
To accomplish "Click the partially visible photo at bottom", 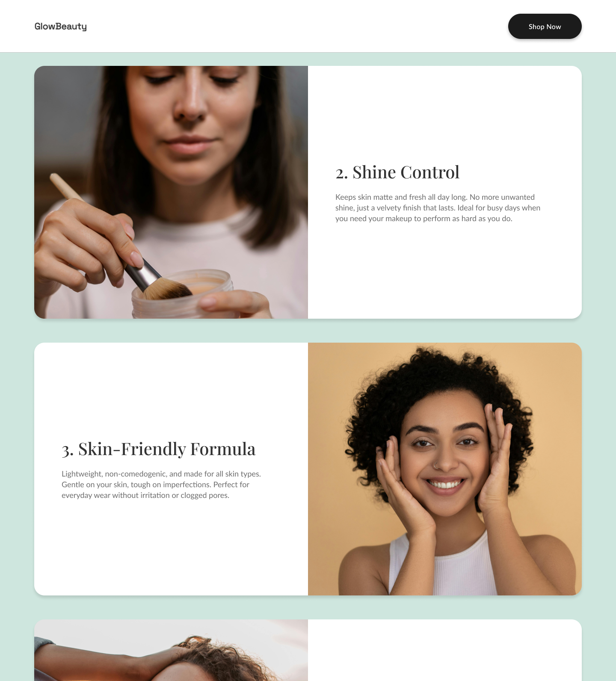I will (x=171, y=650).
